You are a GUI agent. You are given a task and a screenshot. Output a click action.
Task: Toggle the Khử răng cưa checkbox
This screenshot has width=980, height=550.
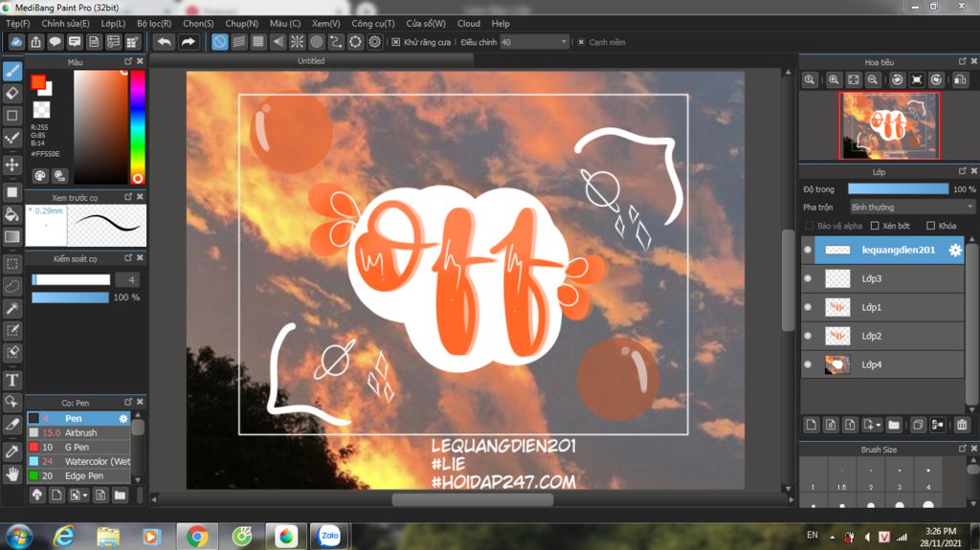[x=395, y=42]
